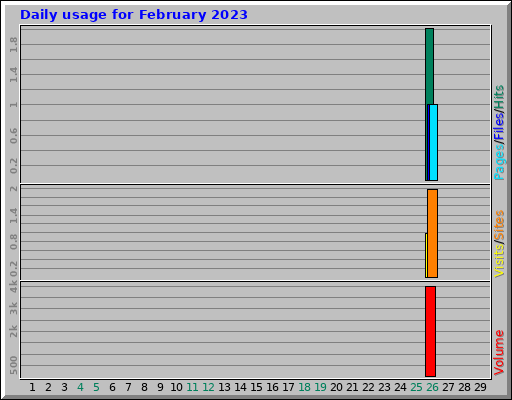Click the red Volume legend label

pos(499,353)
